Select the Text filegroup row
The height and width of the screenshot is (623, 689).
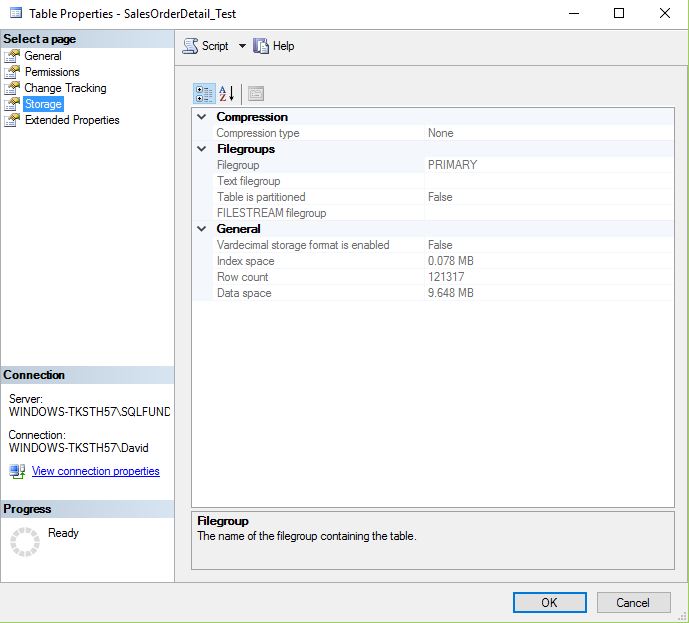tap(443, 181)
